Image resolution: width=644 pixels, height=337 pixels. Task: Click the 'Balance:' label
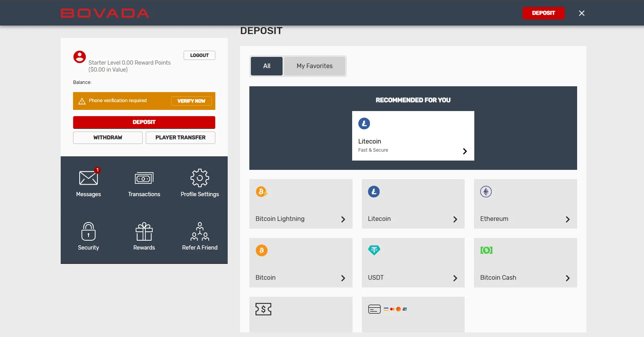(x=82, y=82)
